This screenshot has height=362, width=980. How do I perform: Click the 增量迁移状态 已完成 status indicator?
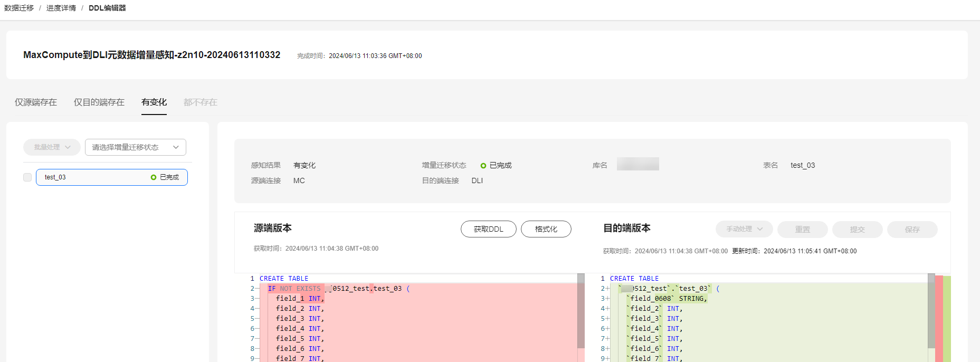tap(496, 165)
